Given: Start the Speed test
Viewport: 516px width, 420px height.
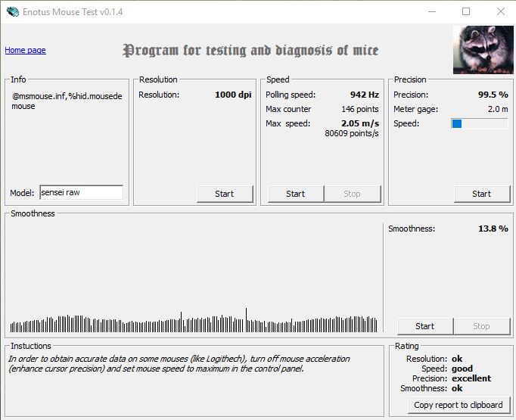Looking at the screenshot, I should point(296,194).
